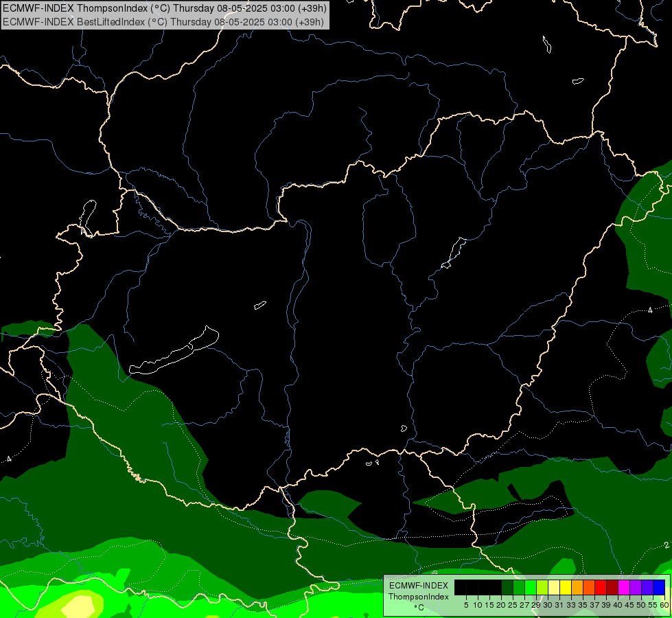Click the legend tick value 33

pos(571,605)
